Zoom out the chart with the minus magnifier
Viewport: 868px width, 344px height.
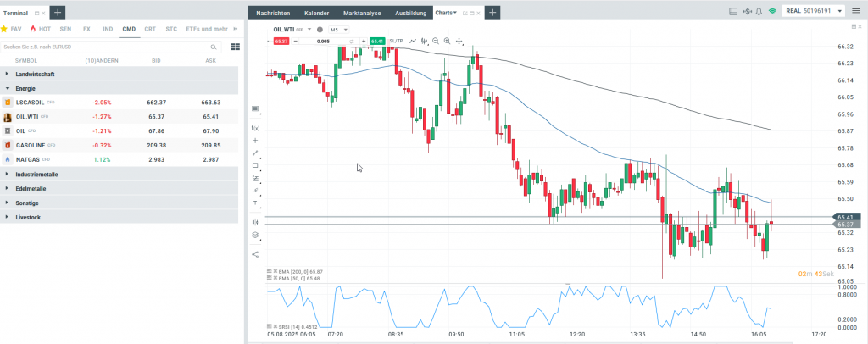pos(436,41)
